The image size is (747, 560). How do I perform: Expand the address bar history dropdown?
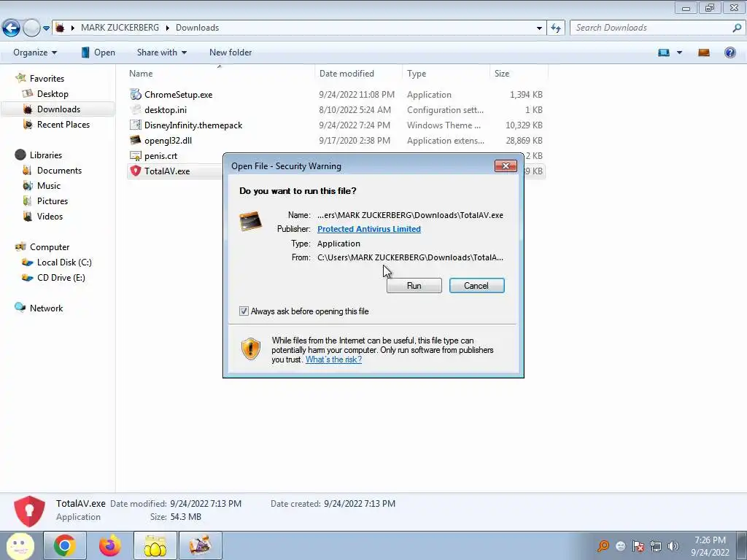(x=539, y=28)
